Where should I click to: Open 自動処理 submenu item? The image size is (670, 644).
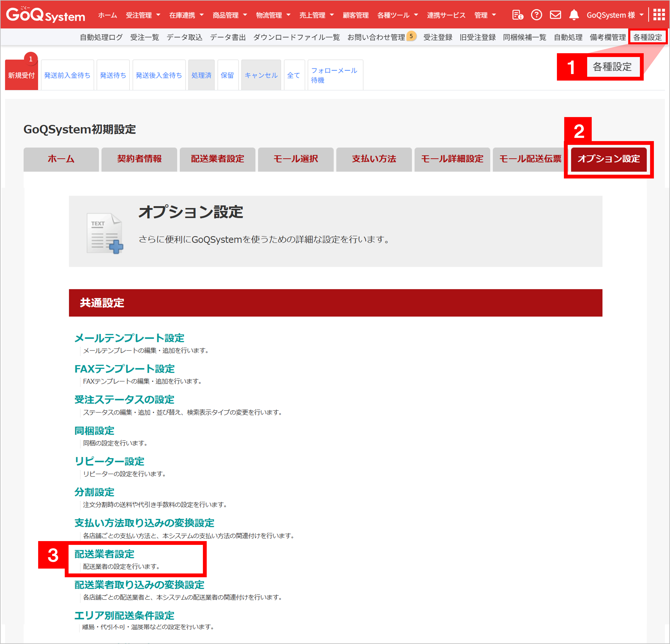point(568,37)
